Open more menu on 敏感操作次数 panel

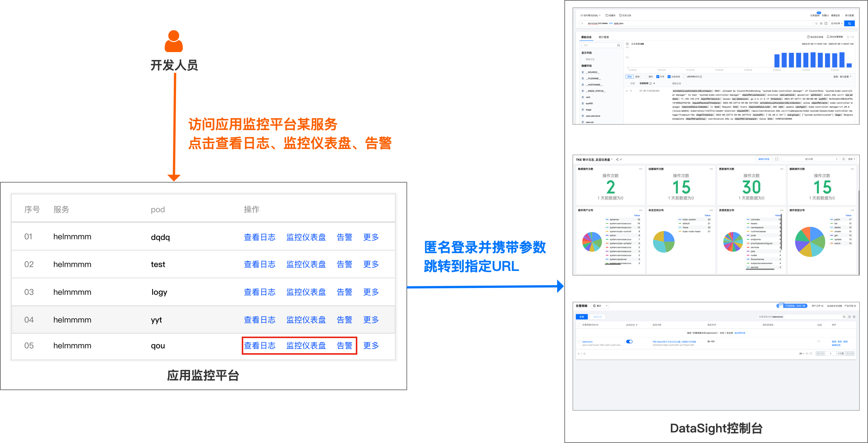(641, 169)
